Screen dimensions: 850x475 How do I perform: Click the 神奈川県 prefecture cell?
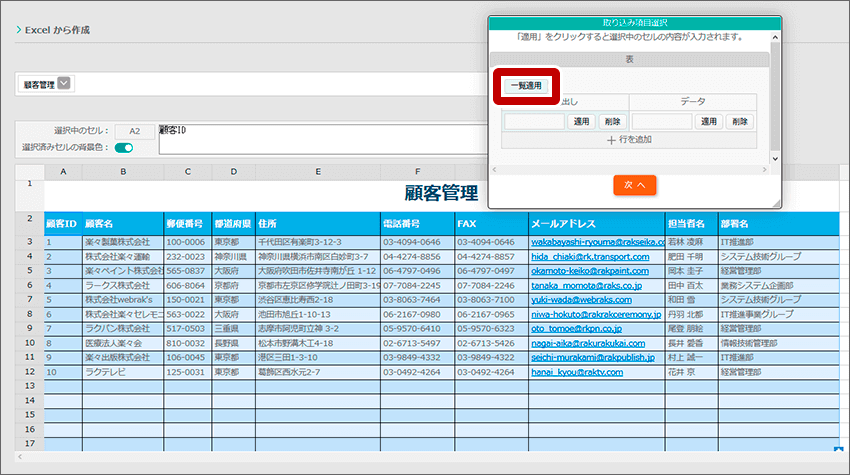234,256
